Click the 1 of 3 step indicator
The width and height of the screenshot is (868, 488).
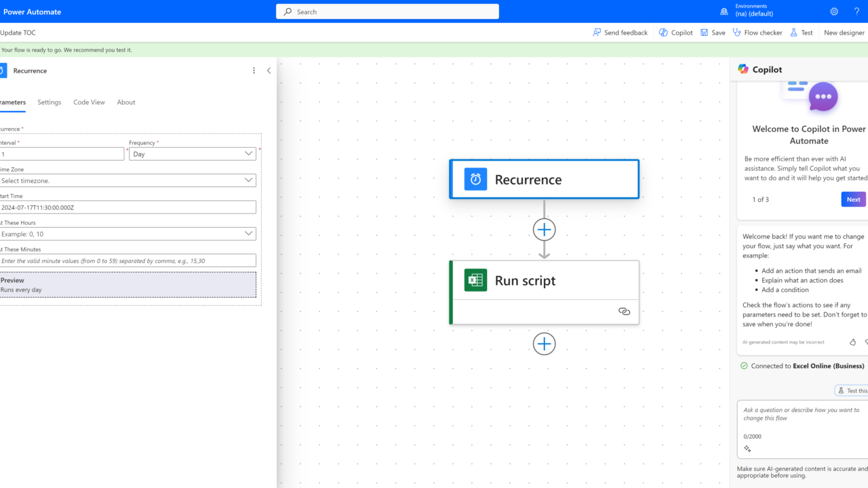(761, 199)
